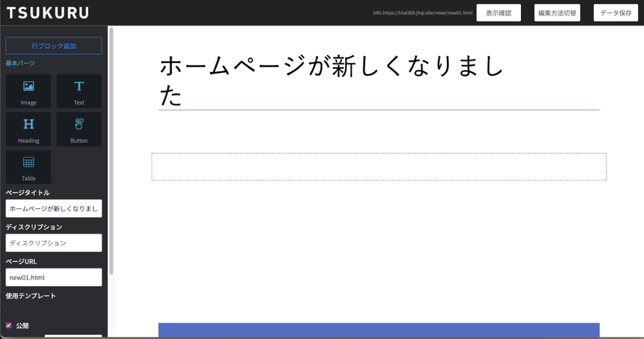Click the 編集方法切替 button

[557, 13]
